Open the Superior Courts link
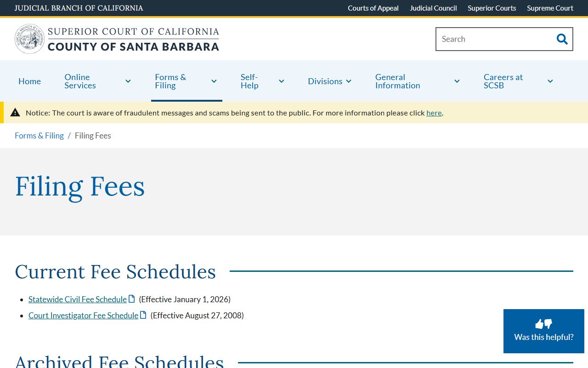The width and height of the screenshot is (588, 368). click(x=492, y=8)
